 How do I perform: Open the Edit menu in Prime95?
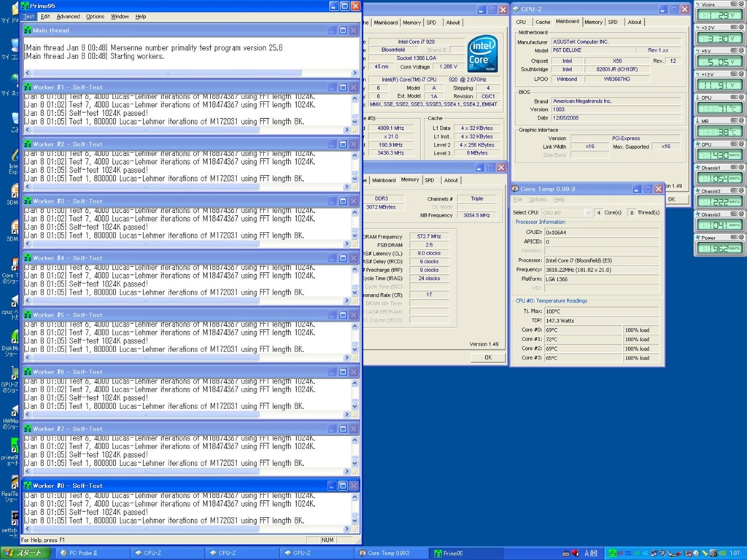coord(45,16)
